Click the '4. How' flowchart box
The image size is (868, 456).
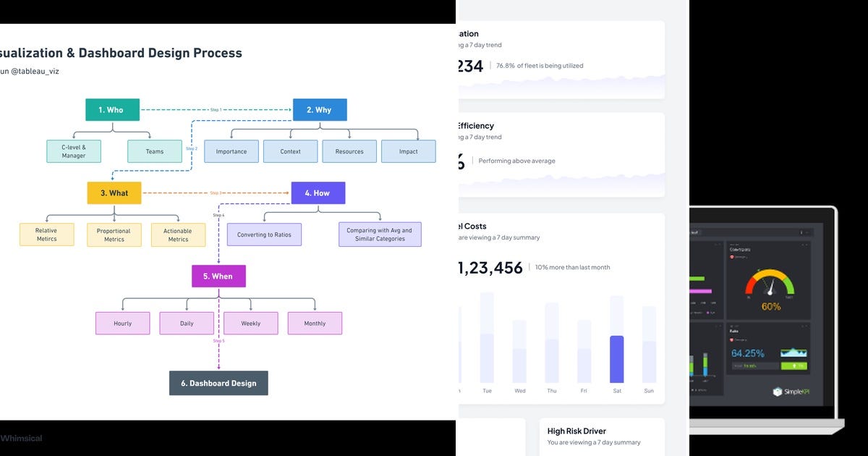(x=318, y=193)
